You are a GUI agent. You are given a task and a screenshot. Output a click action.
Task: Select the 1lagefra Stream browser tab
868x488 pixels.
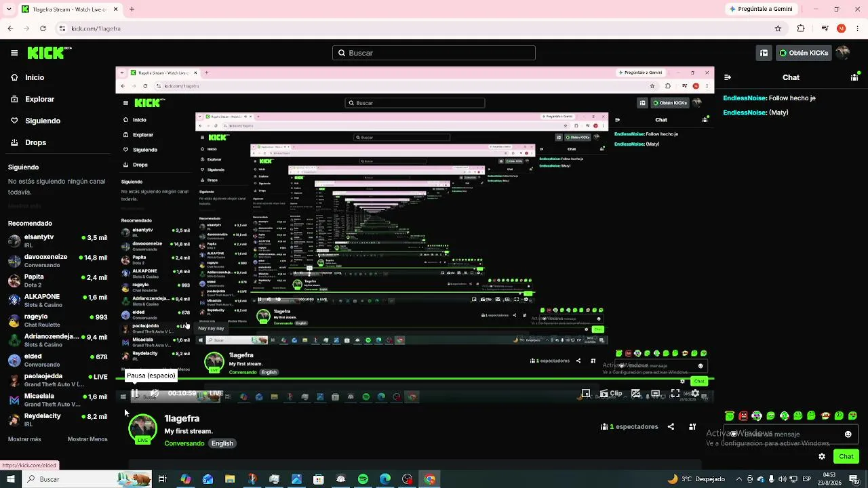69,9
